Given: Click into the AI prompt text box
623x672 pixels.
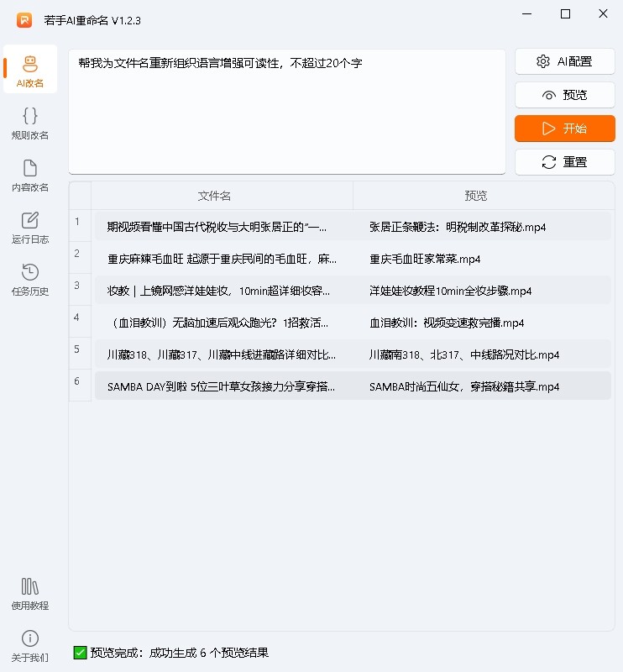Looking at the screenshot, I should click(287, 112).
